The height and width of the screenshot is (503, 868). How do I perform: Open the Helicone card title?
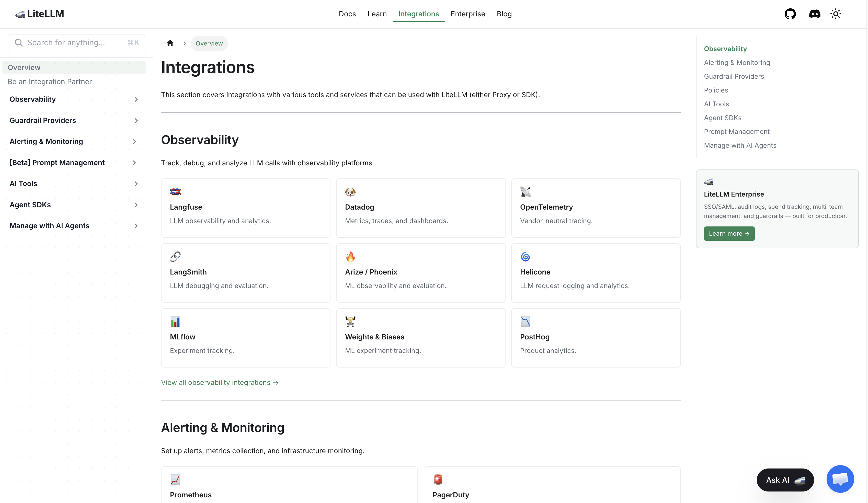click(x=535, y=272)
